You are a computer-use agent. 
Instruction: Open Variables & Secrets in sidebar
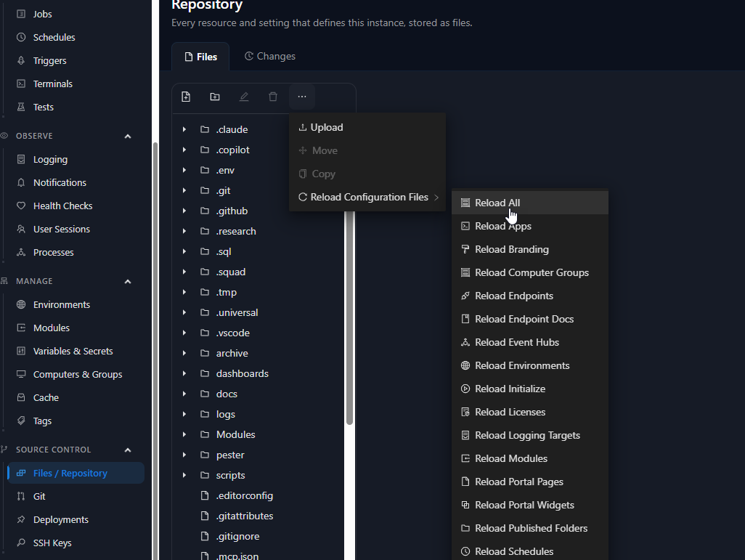pyautogui.click(x=73, y=352)
